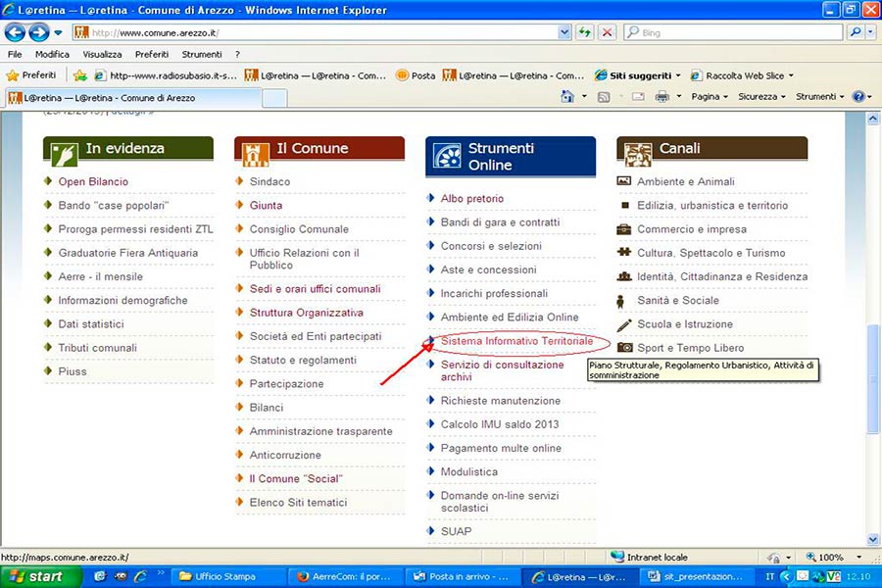Image resolution: width=882 pixels, height=588 pixels.
Task: Open Calcolo IMU saldo 2013 link
Action: 500,424
